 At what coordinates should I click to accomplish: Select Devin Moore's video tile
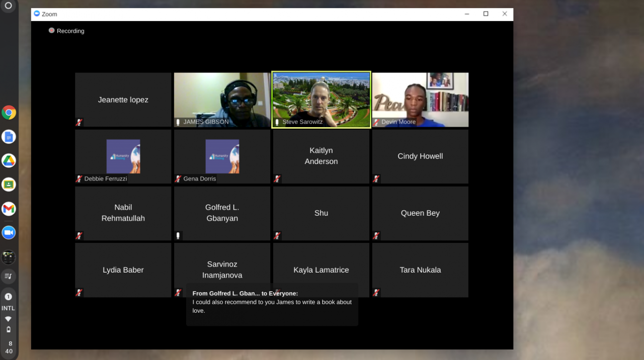pyautogui.click(x=420, y=100)
